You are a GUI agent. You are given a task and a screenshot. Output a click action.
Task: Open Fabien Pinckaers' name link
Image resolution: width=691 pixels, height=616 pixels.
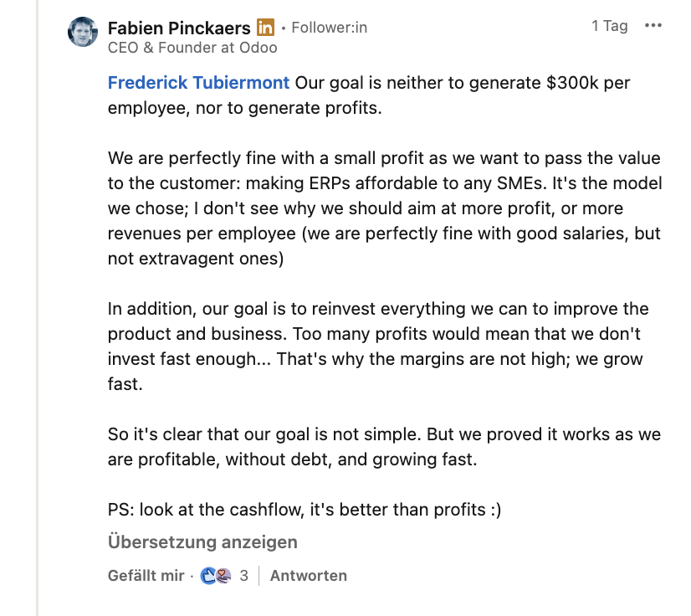click(179, 28)
